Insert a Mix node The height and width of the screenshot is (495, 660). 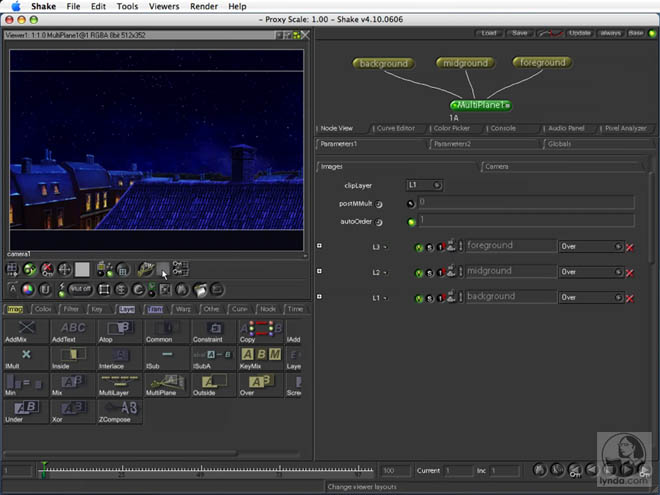coord(73,385)
